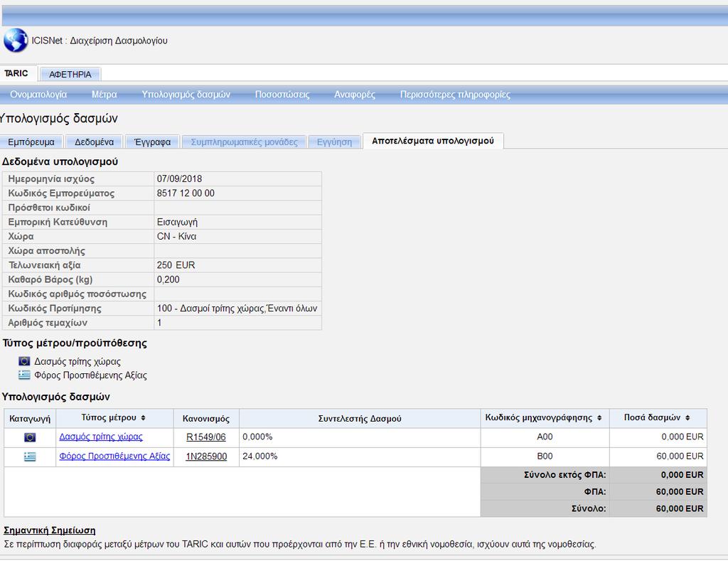Click the Σύνολο εκτός ΦΠΑ label
Screen dimensions: 728x566
[564, 475]
